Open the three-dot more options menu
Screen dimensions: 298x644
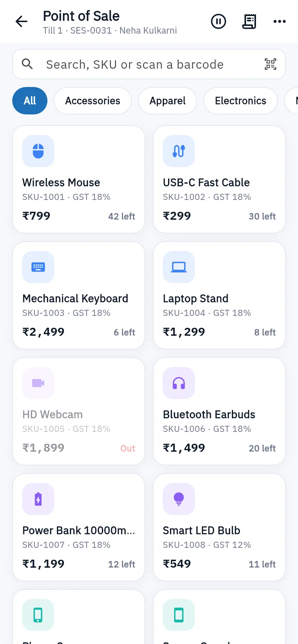click(x=280, y=21)
